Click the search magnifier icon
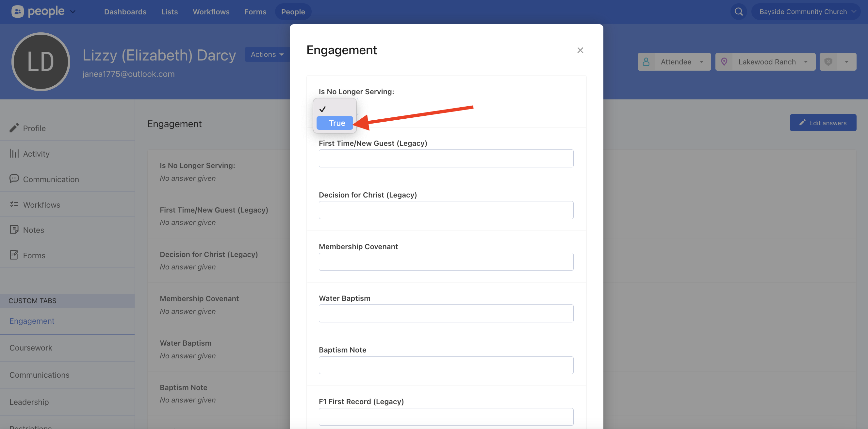Viewport: 868px width, 429px height. [738, 12]
